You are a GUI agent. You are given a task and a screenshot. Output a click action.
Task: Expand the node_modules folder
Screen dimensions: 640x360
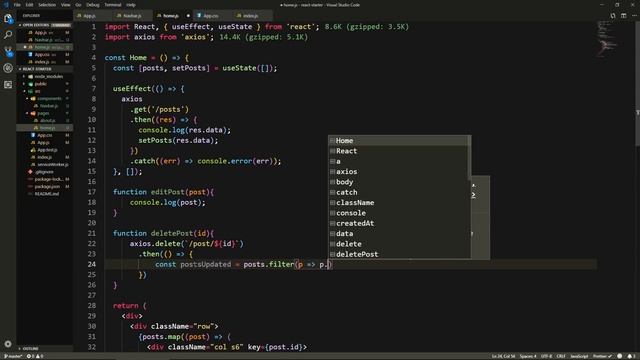[x=44, y=76]
